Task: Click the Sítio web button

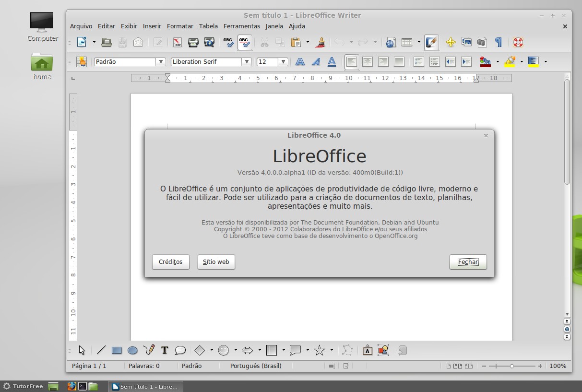Action: 216,262
